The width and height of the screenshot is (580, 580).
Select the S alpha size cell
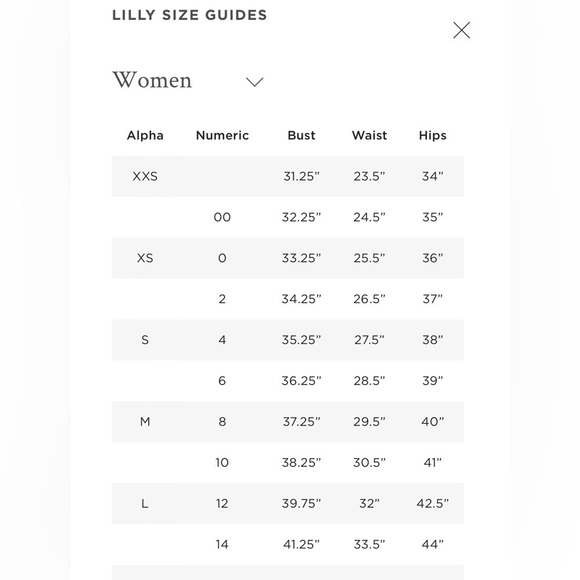(145, 340)
